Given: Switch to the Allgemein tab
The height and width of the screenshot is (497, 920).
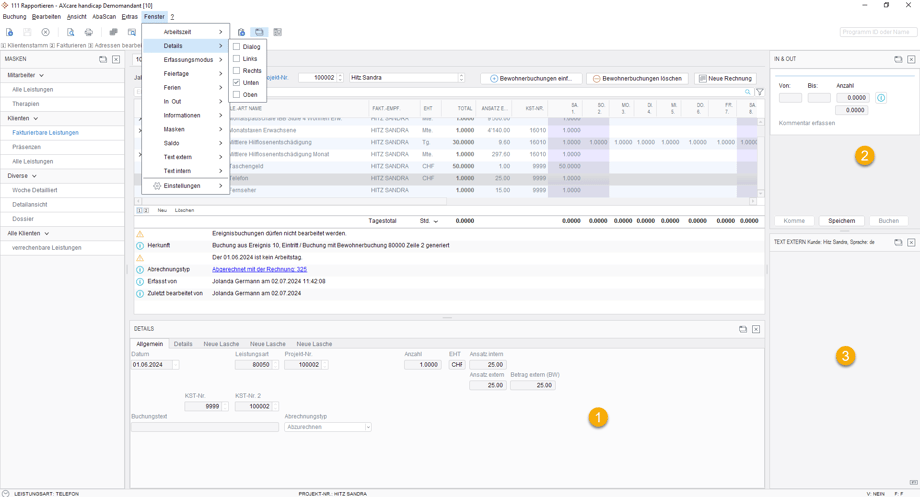Looking at the screenshot, I should pos(150,344).
